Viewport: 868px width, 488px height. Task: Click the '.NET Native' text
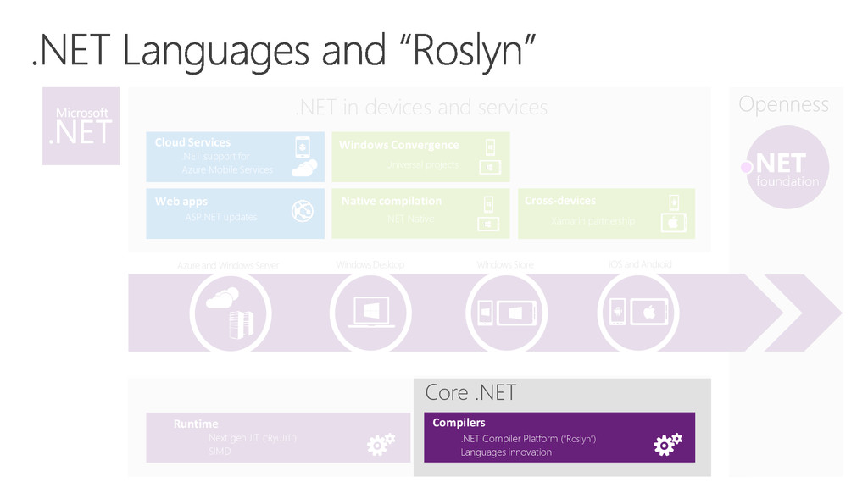tap(410, 219)
